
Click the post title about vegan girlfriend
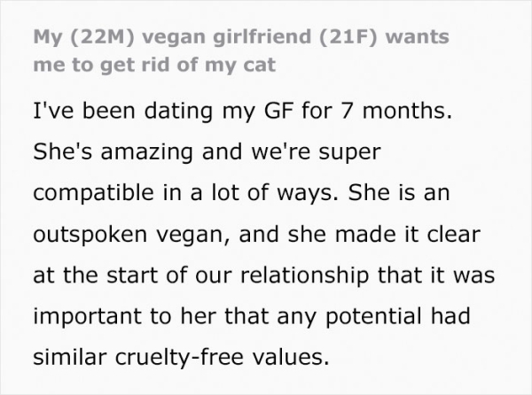[239, 51]
